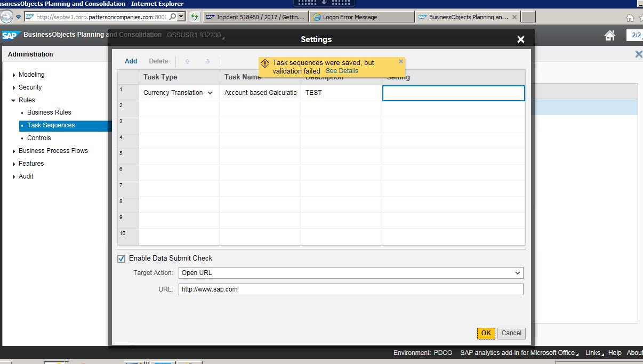Close the Settings dialog with the X
This screenshot has height=364, width=643.
521,39
